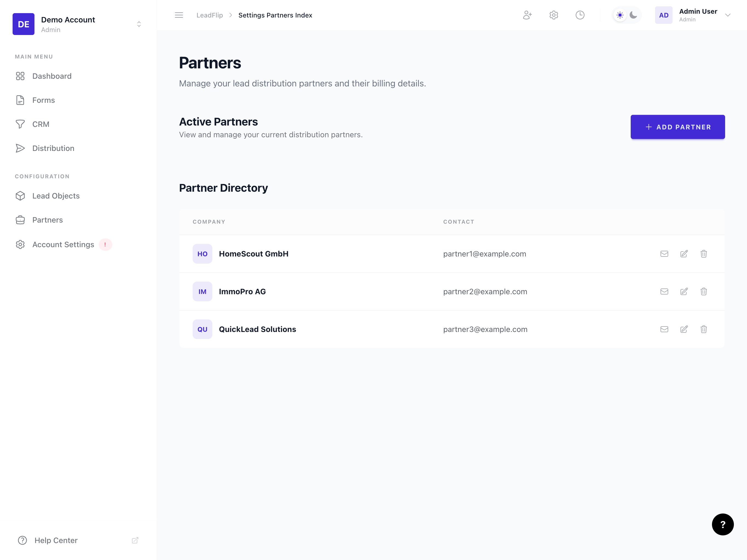
Task: Select Lead Objects in the sidebar
Action: coord(56,196)
